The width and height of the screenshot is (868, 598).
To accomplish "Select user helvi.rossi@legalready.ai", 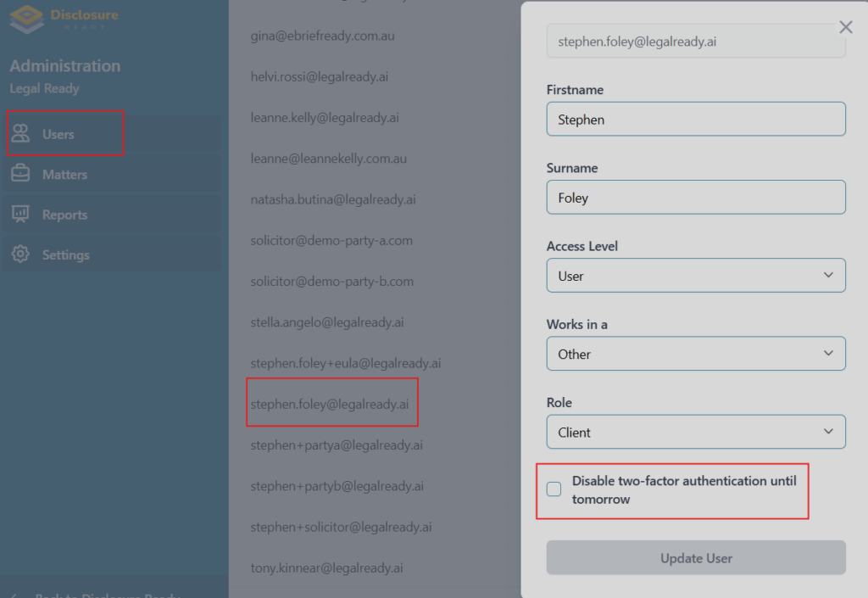I will point(320,76).
